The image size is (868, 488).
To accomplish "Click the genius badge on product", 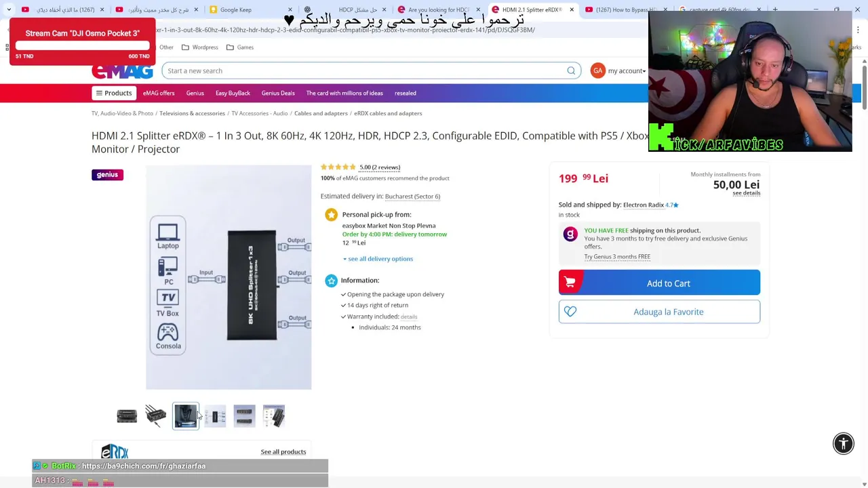I will [107, 175].
